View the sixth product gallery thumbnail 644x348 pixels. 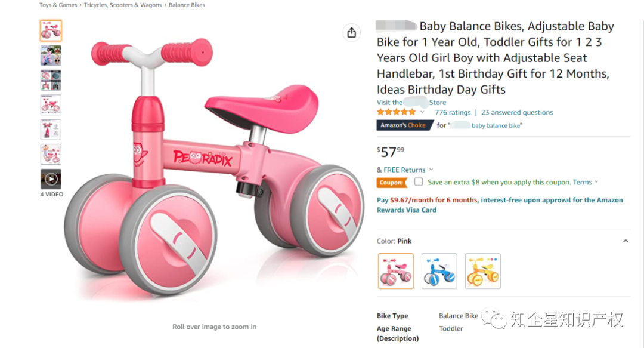[51, 154]
